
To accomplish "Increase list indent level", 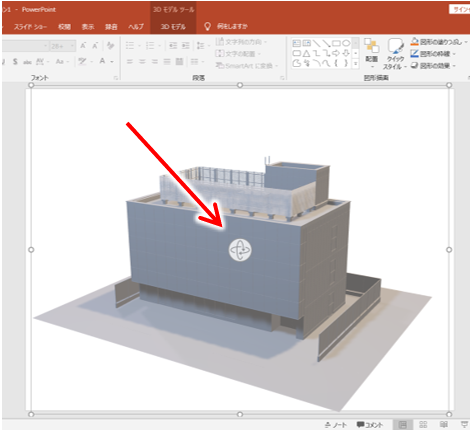I will 186,46.
